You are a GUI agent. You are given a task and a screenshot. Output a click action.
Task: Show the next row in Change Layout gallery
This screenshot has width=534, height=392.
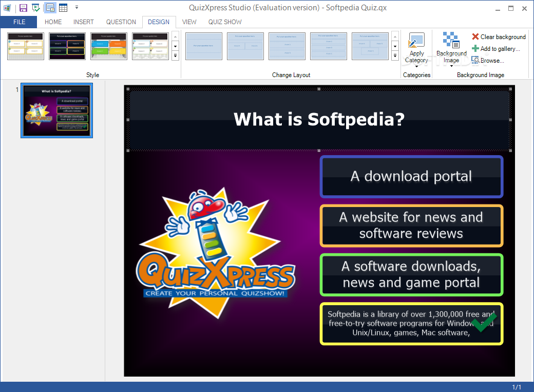click(x=395, y=46)
